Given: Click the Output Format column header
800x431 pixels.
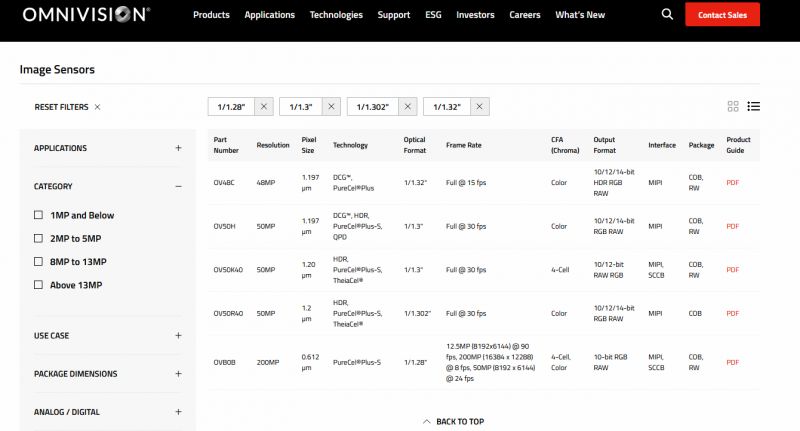Looking at the screenshot, I should click(x=605, y=145).
